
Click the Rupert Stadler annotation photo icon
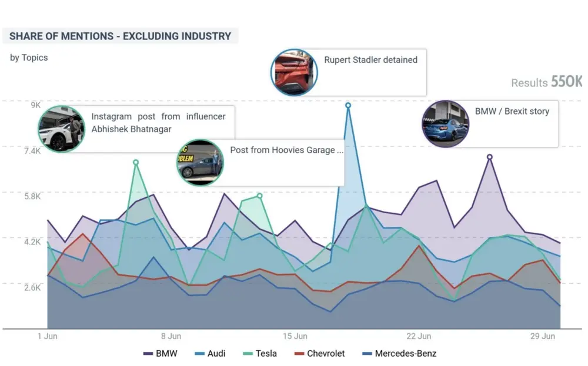[294, 72]
